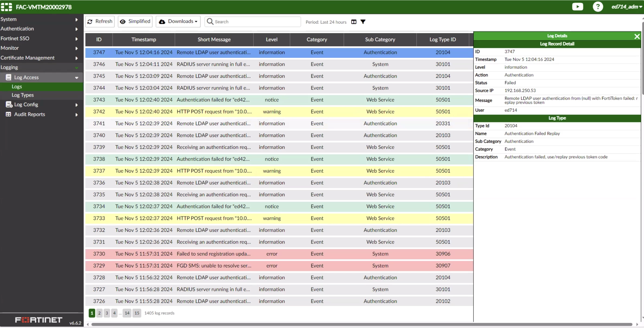Select log row 3726 with type 20102
The height and width of the screenshot is (328, 644).
click(x=279, y=301)
